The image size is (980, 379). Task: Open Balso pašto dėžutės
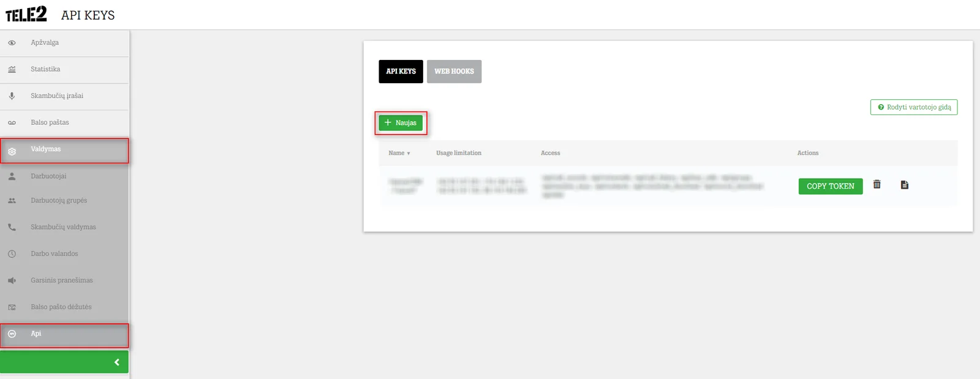pyautogui.click(x=64, y=307)
